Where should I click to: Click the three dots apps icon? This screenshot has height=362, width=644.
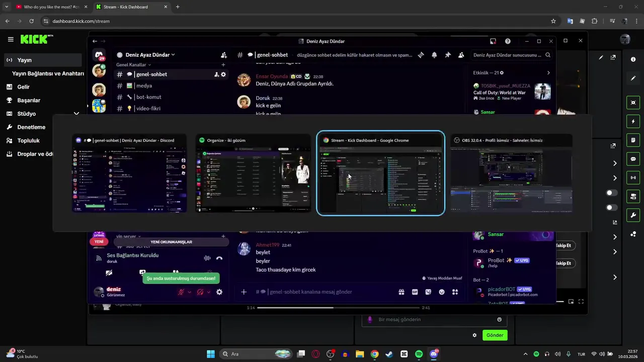[x=633, y=234]
